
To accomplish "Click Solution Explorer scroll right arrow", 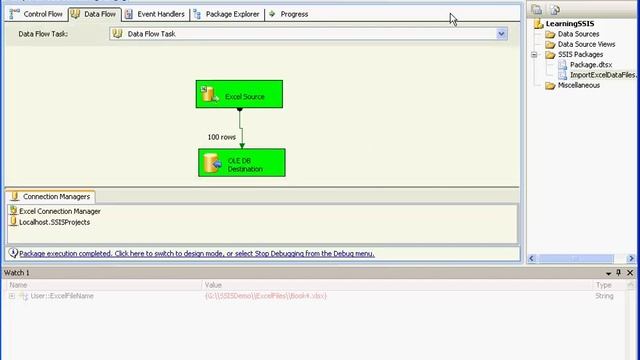I will click(631, 258).
